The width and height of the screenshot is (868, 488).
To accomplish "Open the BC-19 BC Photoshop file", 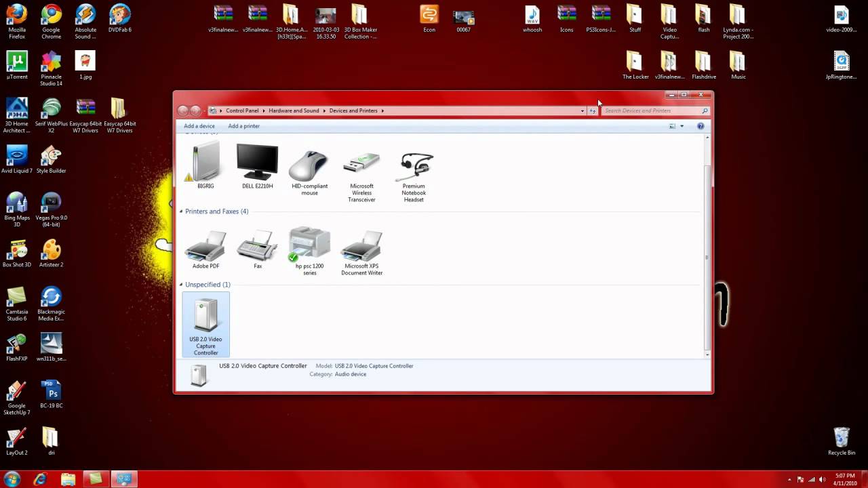I will coord(52,394).
